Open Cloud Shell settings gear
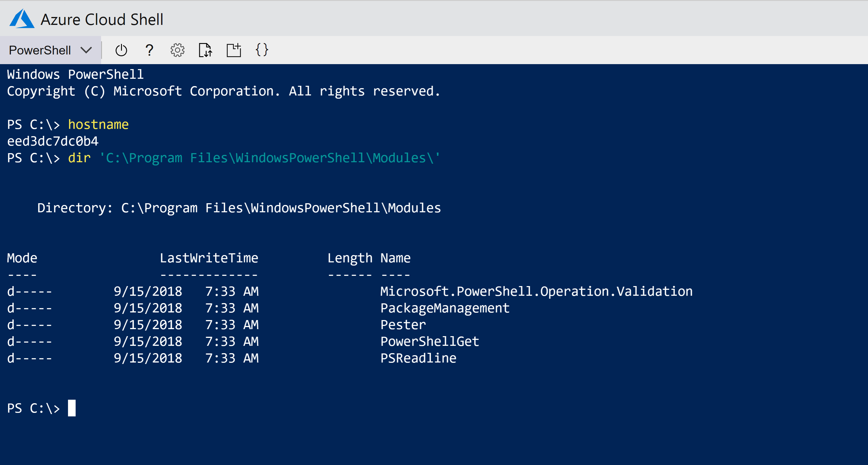 pos(177,50)
